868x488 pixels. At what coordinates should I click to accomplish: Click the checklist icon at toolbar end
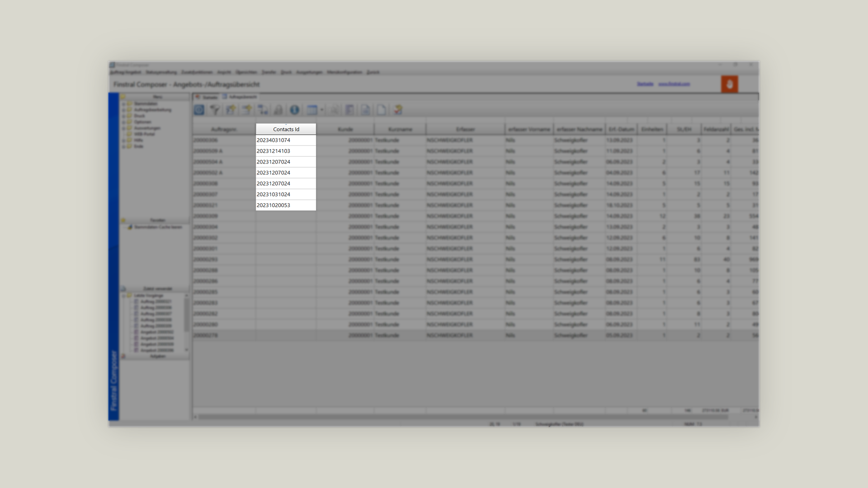[x=398, y=110]
